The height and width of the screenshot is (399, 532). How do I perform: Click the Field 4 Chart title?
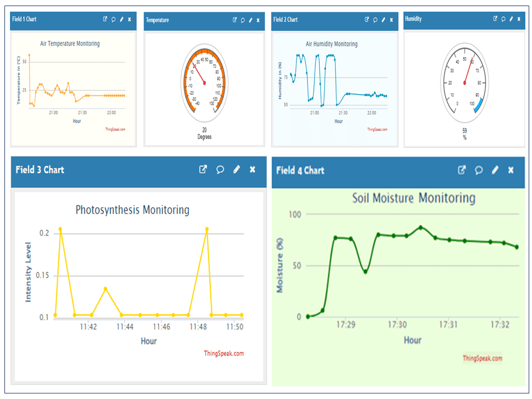pyautogui.click(x=300, y=170)
